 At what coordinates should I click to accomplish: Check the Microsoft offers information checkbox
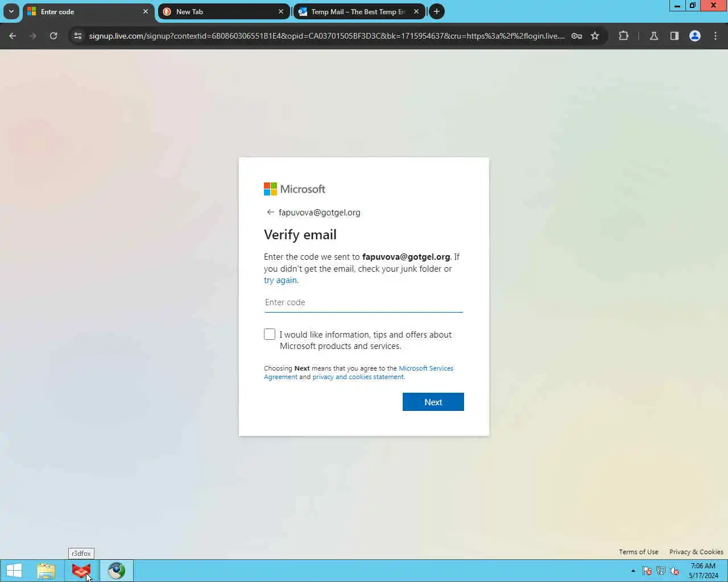pos(270,334)
